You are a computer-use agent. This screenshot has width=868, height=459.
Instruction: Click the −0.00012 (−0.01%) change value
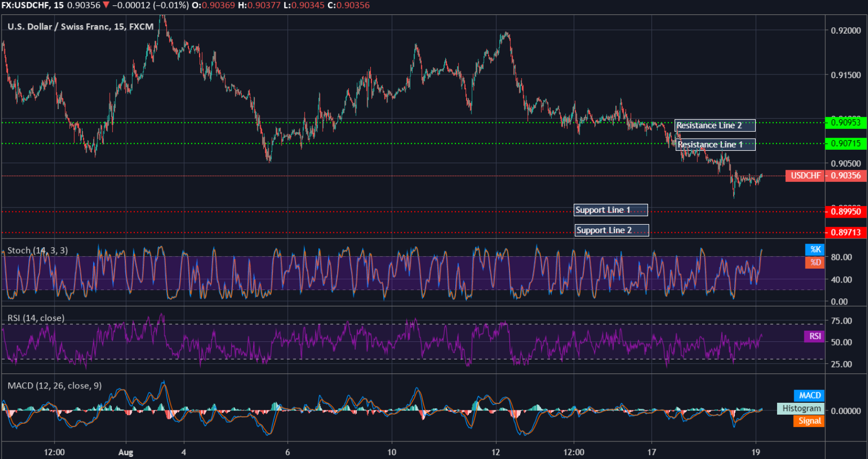pos(150,5)
